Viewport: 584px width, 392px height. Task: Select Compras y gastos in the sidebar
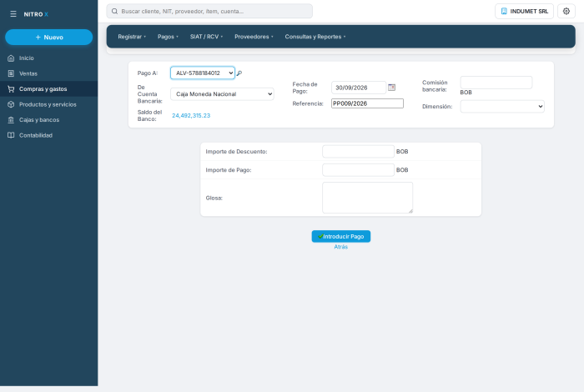click(x=48, y=89)
